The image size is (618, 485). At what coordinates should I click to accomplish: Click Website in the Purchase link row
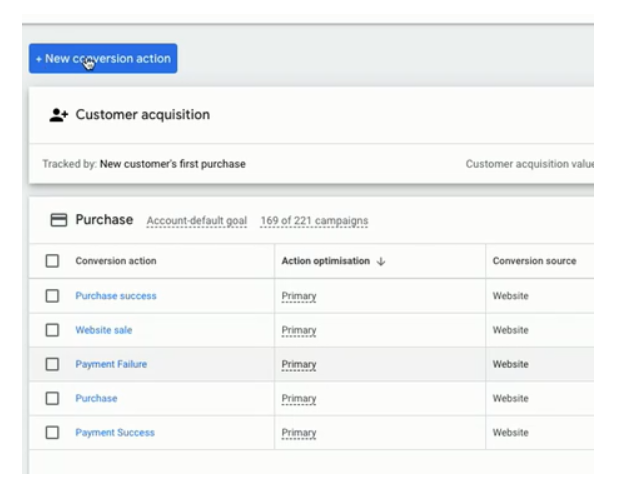coord(510,398)
